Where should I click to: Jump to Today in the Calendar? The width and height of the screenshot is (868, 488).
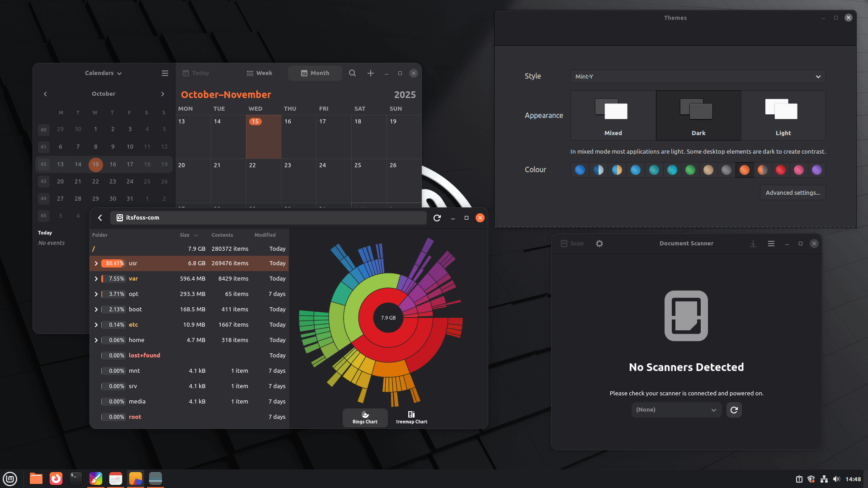(197, 73)
